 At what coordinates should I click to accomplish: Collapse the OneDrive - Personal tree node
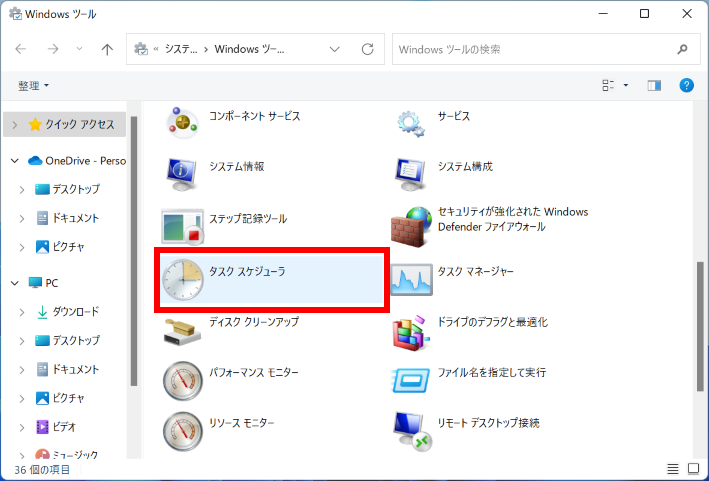(14, 160)
